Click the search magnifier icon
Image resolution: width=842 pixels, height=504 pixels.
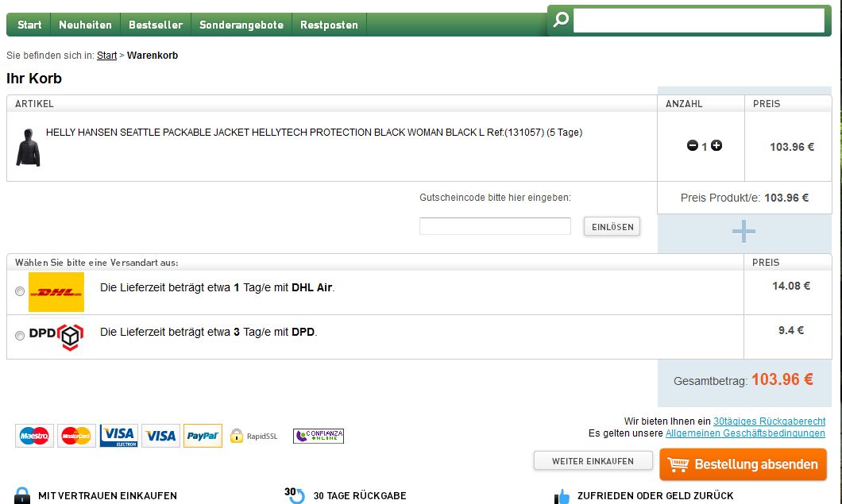(x=561, y=20)
